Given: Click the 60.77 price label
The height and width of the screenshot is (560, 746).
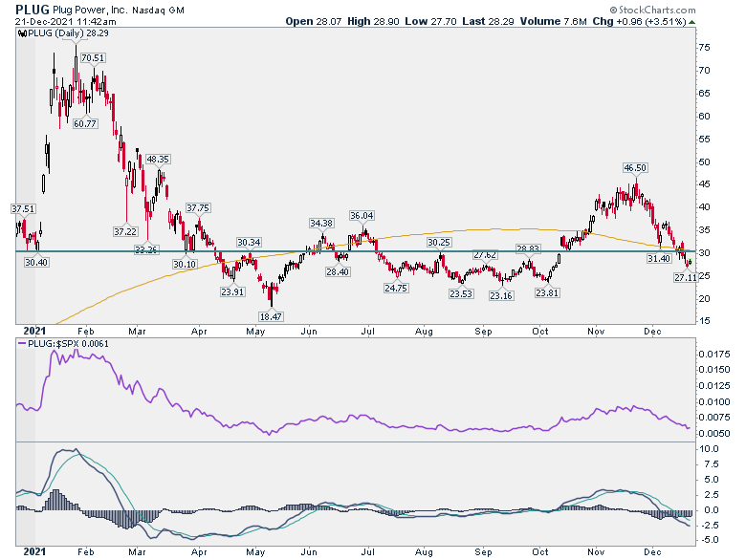Looking at the screenshot, I should click(x=85, y=123).
